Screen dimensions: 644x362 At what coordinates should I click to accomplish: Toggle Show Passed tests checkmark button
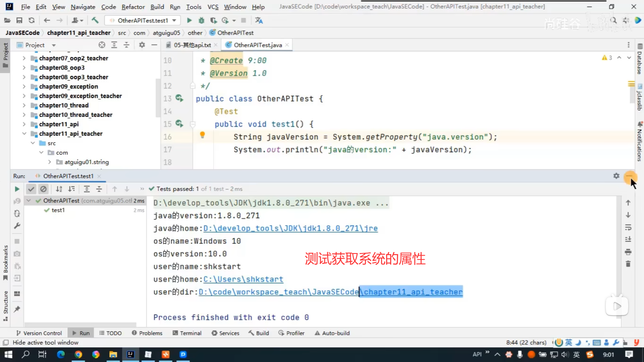31,189
